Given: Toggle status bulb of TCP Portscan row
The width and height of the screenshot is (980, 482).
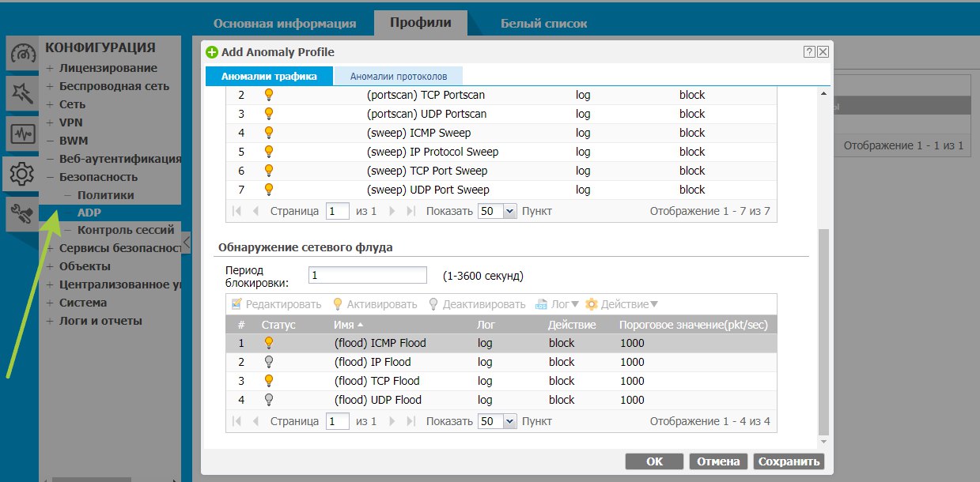Looking at the screenshot, I should (x=269, y=95).
